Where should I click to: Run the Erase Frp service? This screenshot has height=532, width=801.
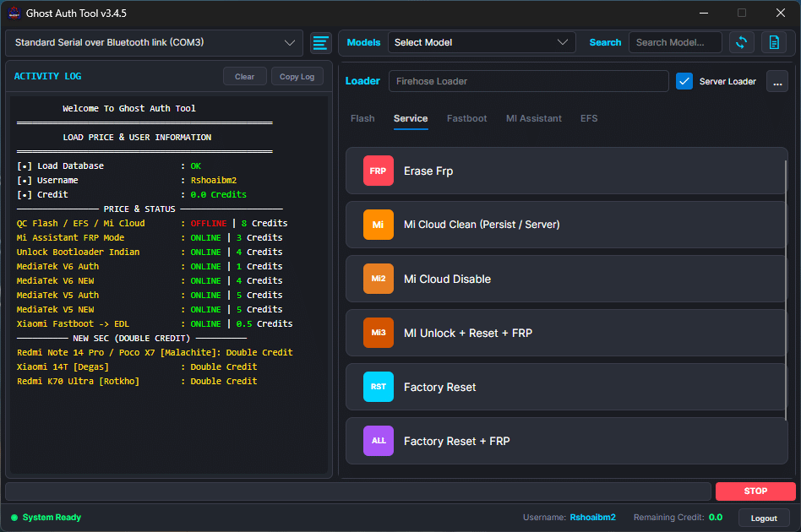tap(566, 171)
